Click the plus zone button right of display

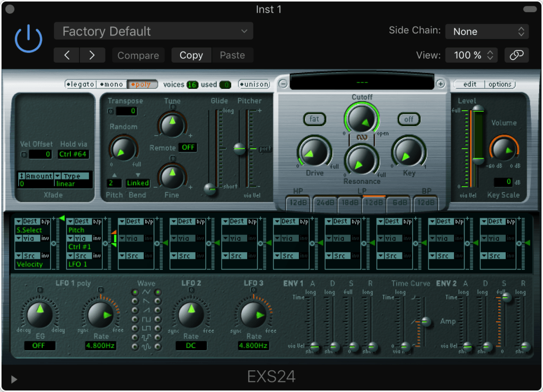click(440, 84)
